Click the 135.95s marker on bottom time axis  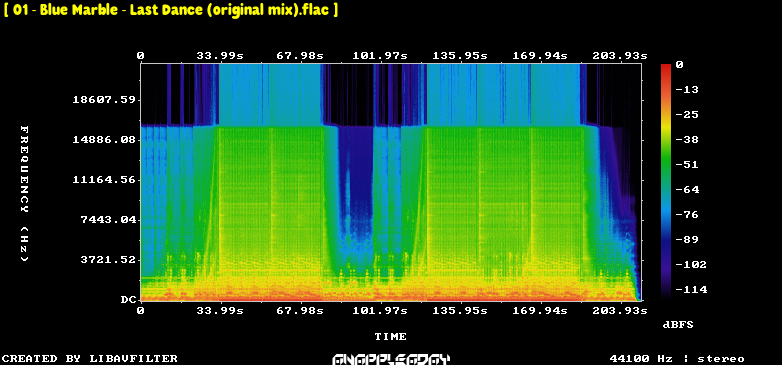click(460, 311)
